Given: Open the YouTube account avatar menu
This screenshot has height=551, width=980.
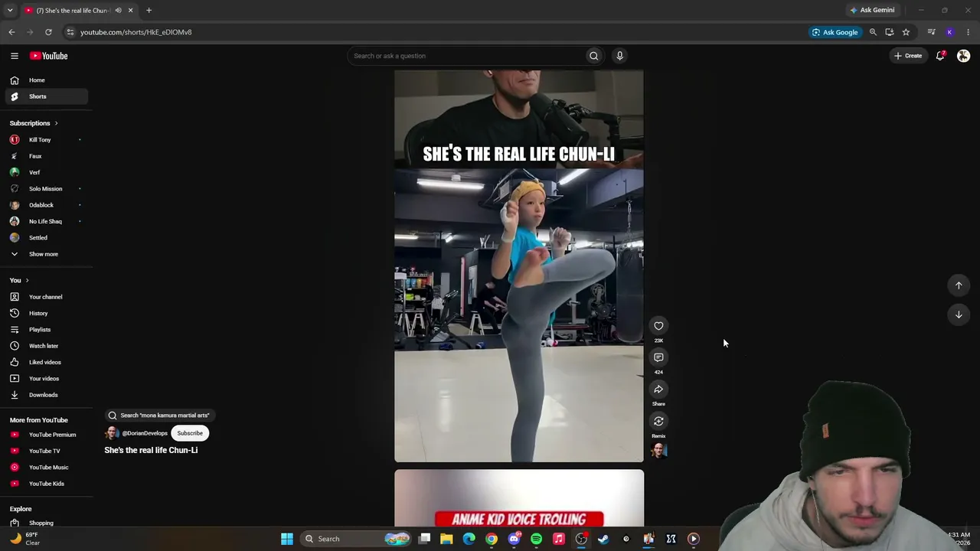Looking at the screenshot, I should [x=963, y=56].
